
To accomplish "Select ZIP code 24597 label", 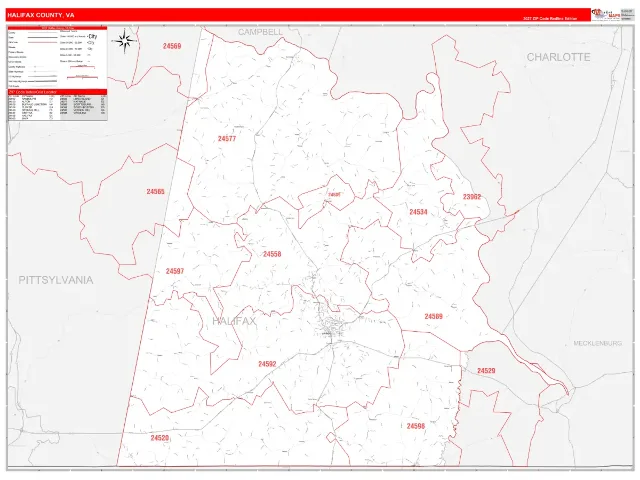I will tap(175, 271).
